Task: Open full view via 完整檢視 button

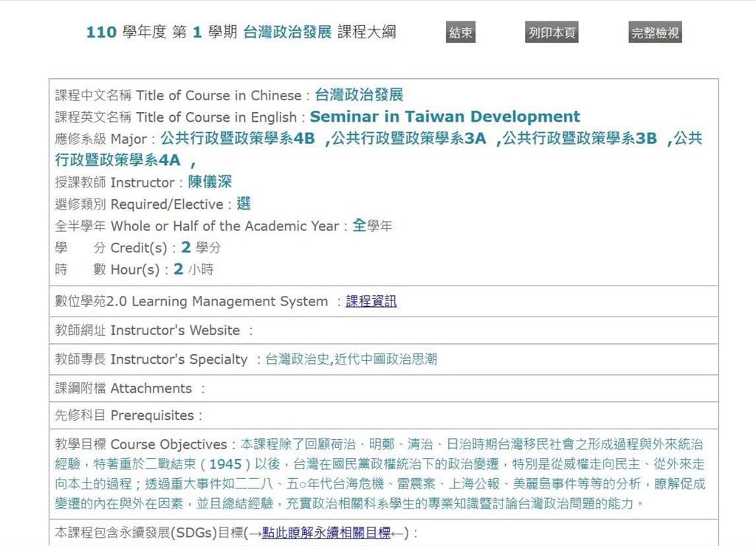Action: 656,32
